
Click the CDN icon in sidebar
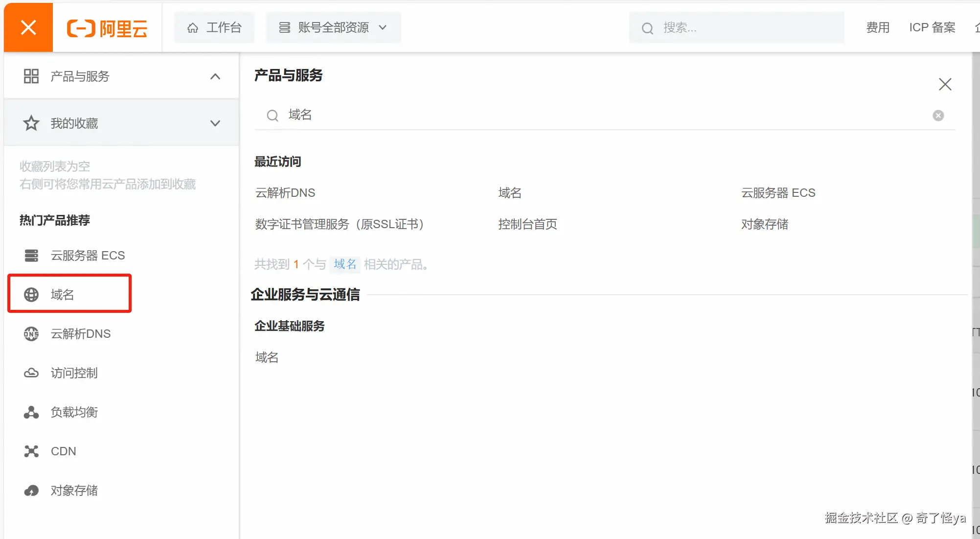[x=31, y=451]
